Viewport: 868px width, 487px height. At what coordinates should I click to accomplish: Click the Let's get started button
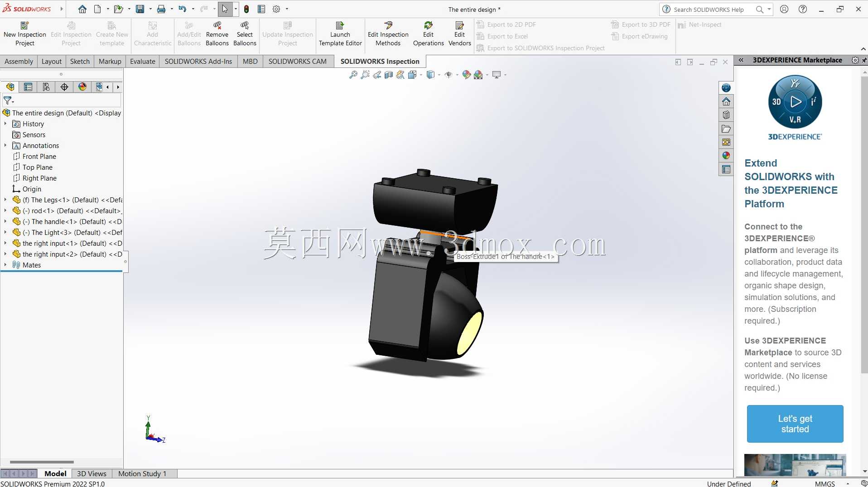795,424
